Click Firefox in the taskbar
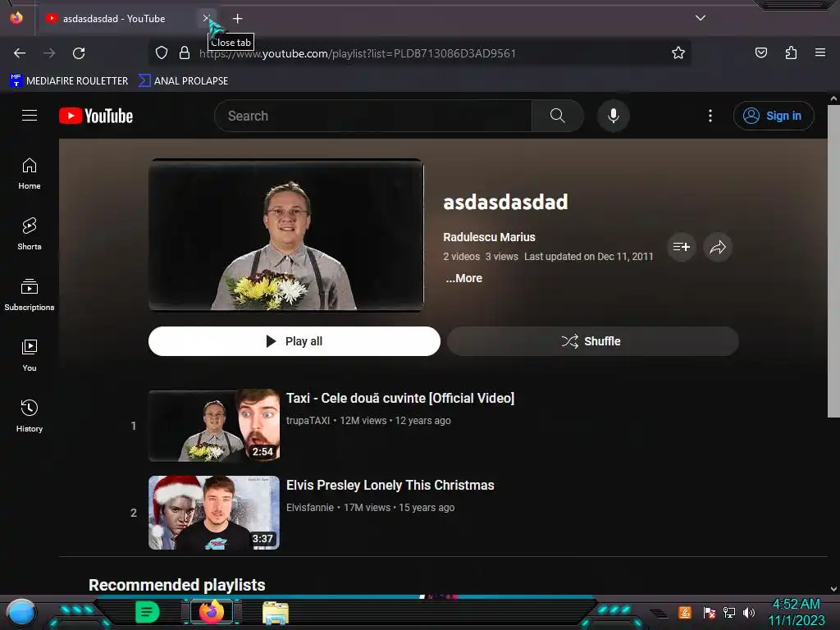 click(x=212, y=612)
